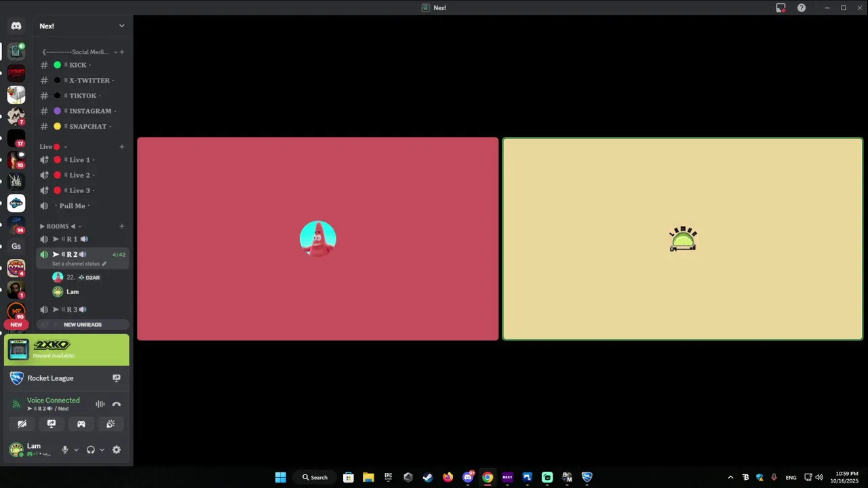Viewport: 868px width, 488px height.
Task: Open the Gs server icon
Action: [16, 247]
